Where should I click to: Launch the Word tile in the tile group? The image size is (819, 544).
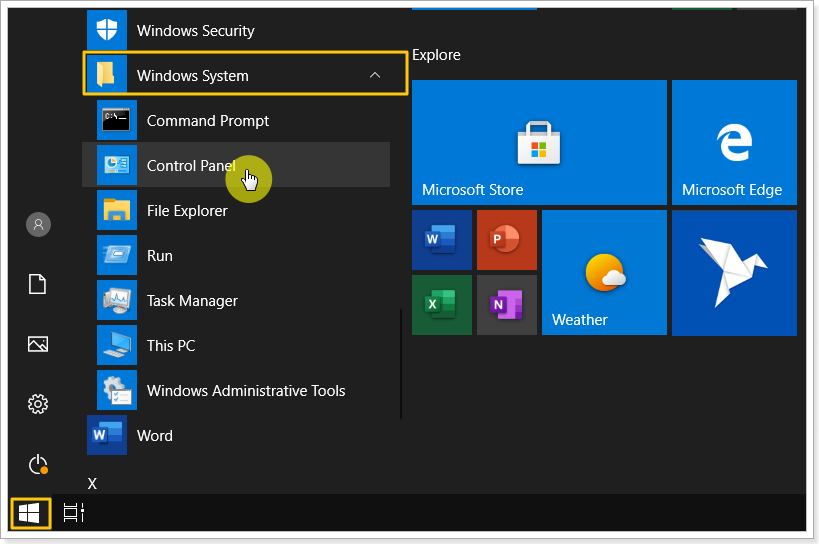442,240
